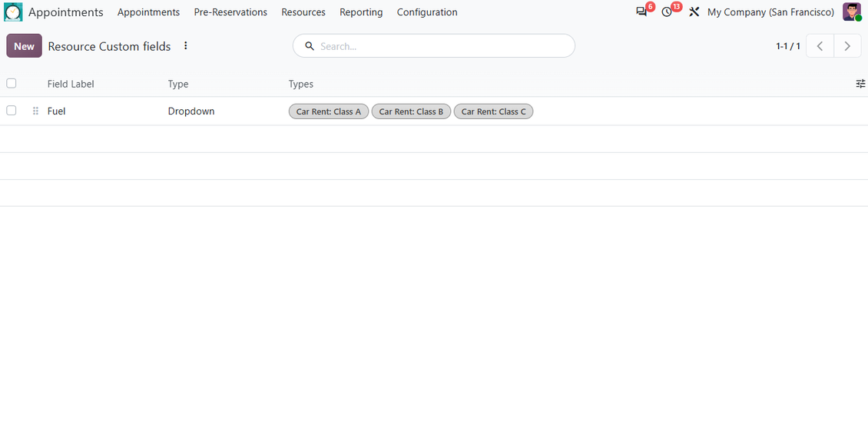The width and height of the screenshot is (868, 422).
Task: Sort by the Field Label column
Action: click(71, 85)
